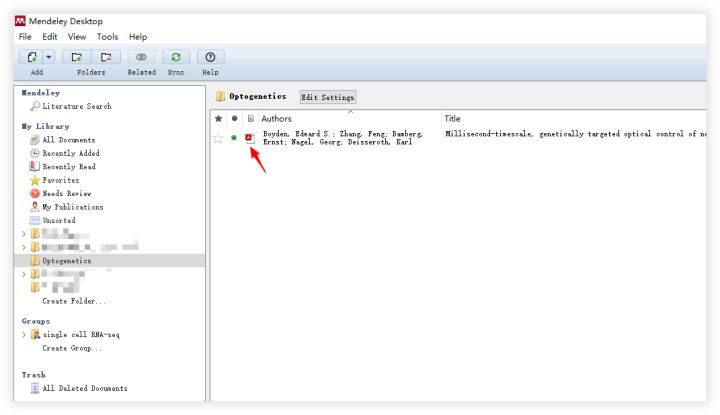The image size is (720, 415).
Task: Open the PDF icon of Boyden paper
Action: point(249,138)
